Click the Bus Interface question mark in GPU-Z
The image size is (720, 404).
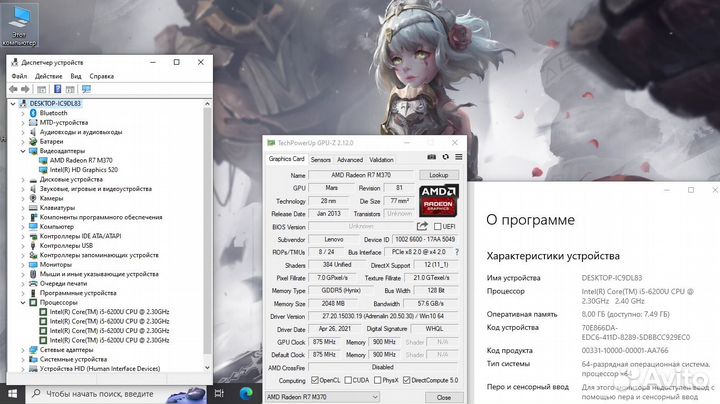pos(457,252)
